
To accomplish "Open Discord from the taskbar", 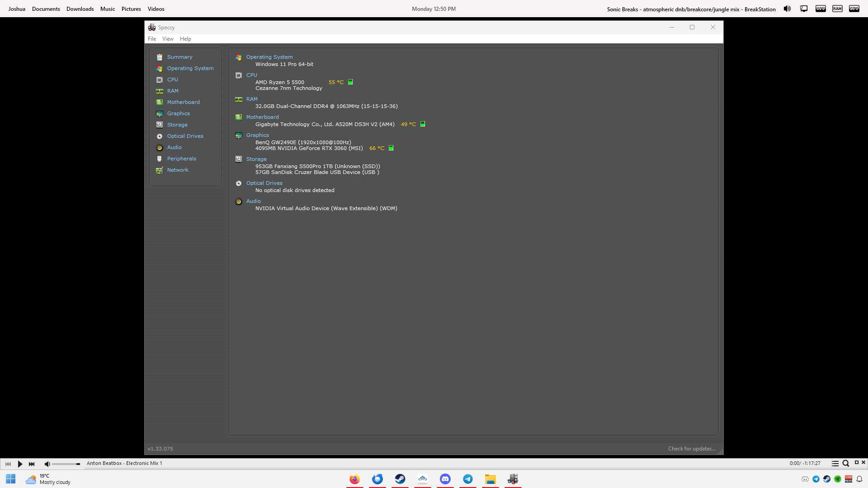I will (445, 479).
